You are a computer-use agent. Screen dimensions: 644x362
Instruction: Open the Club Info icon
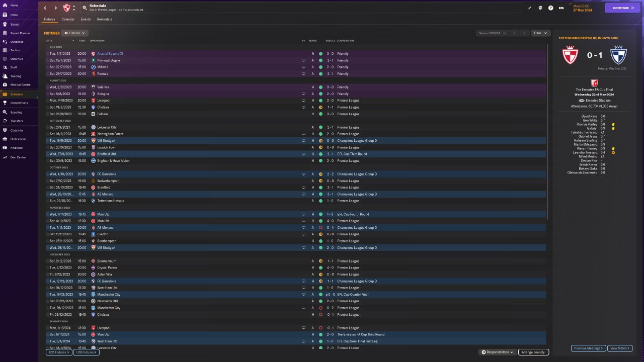click(5, 130)
